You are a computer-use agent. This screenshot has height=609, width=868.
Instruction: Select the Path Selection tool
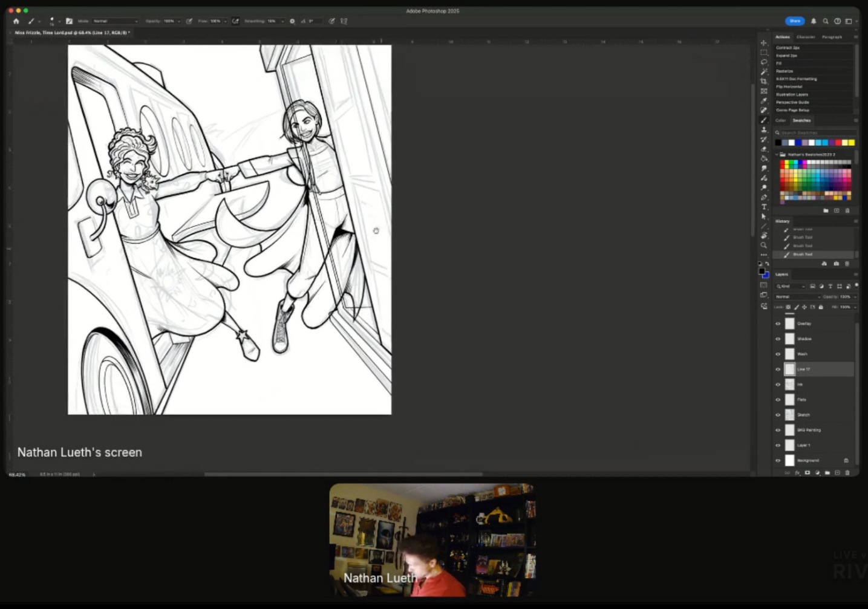click(x=764, y=217)
